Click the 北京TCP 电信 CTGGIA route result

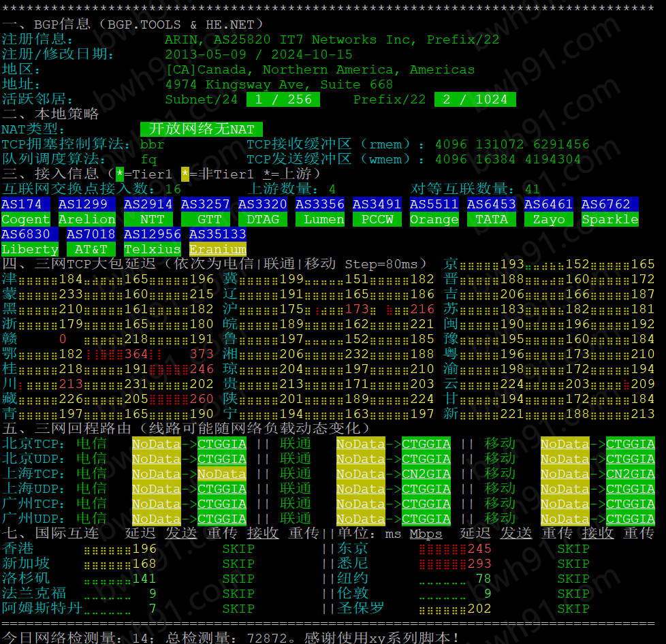click(x=222, y=444)
